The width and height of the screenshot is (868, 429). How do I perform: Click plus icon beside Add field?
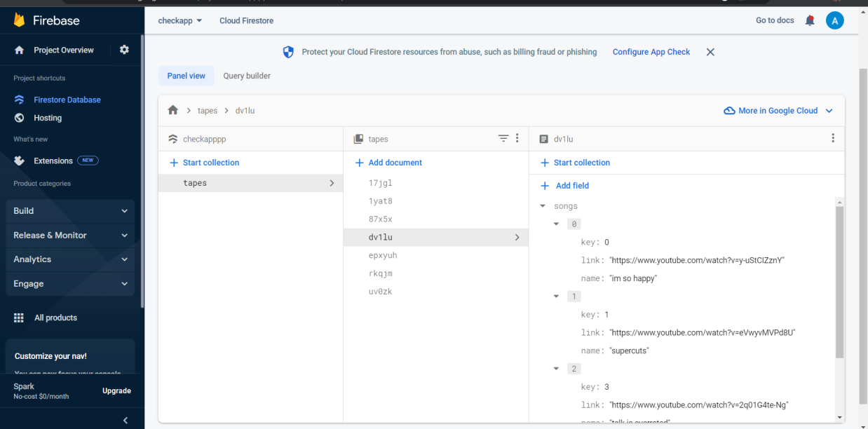point(545,186)
